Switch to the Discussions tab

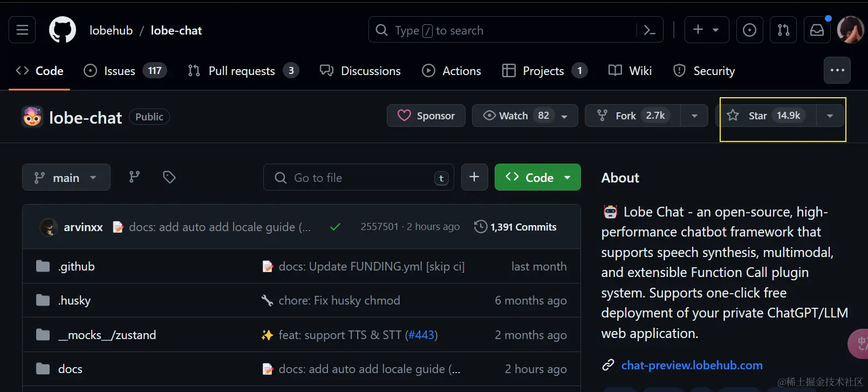coord(360,71)
